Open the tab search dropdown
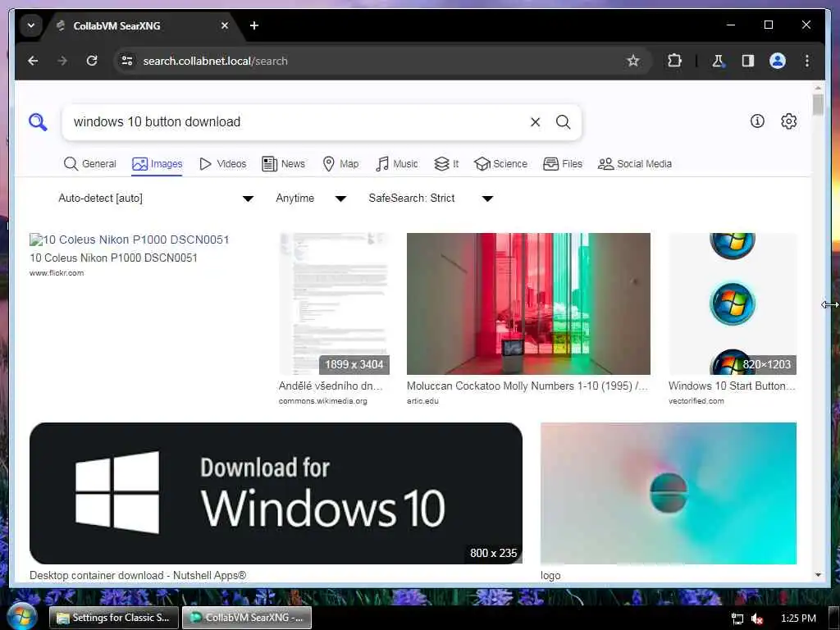 click(x=31, y=25)
